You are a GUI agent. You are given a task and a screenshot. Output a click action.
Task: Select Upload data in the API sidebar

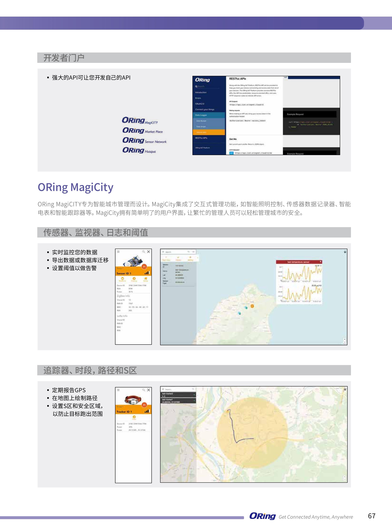(201, 132)
